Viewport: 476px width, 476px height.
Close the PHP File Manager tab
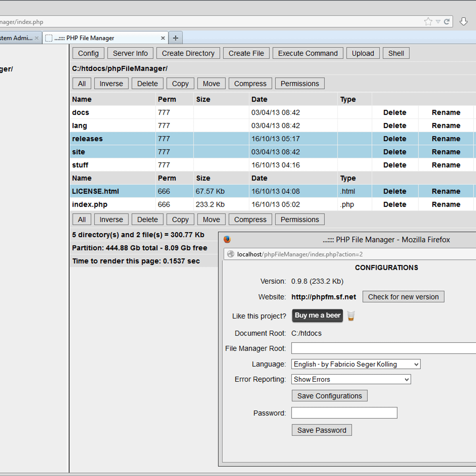[163, 38]
